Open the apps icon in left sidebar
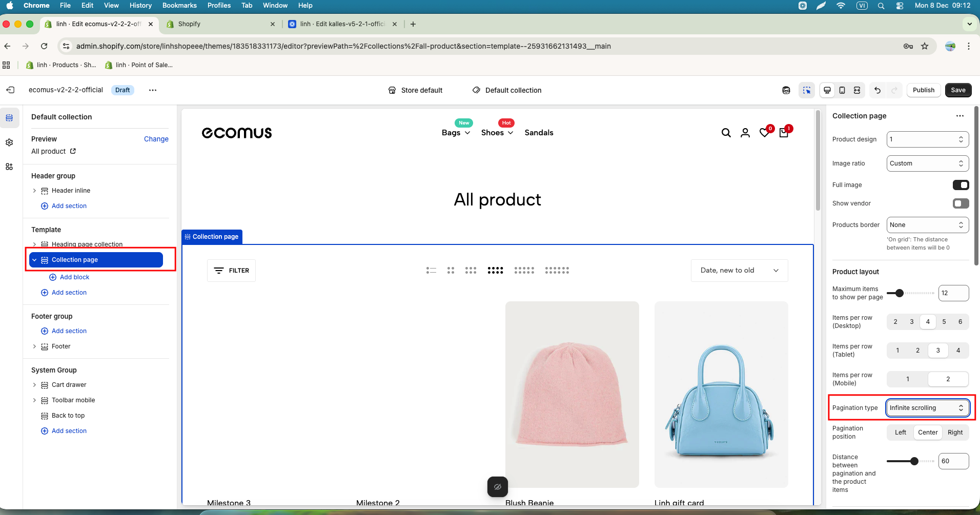This screenshot has width=980, height=515. click(x=9, y=167)
